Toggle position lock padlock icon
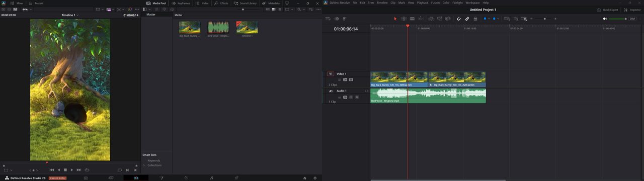The height and width of the screenshot is (181, 644). tap(475, 19)
